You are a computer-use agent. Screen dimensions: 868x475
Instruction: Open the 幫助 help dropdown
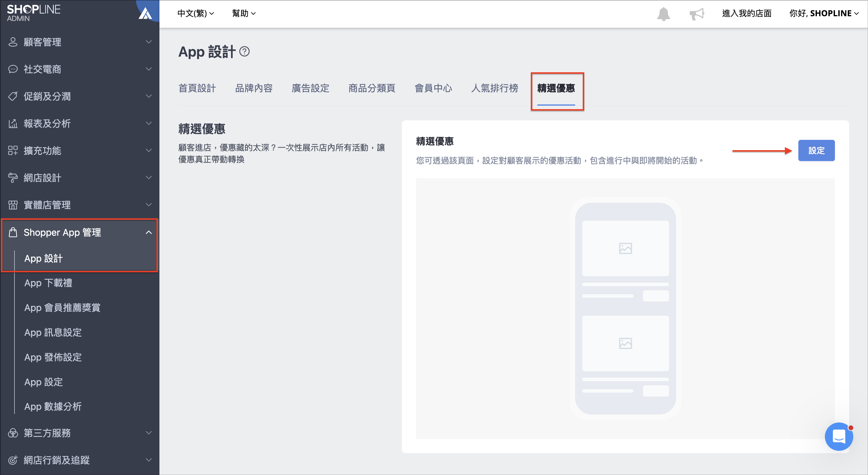pos(244,14)
